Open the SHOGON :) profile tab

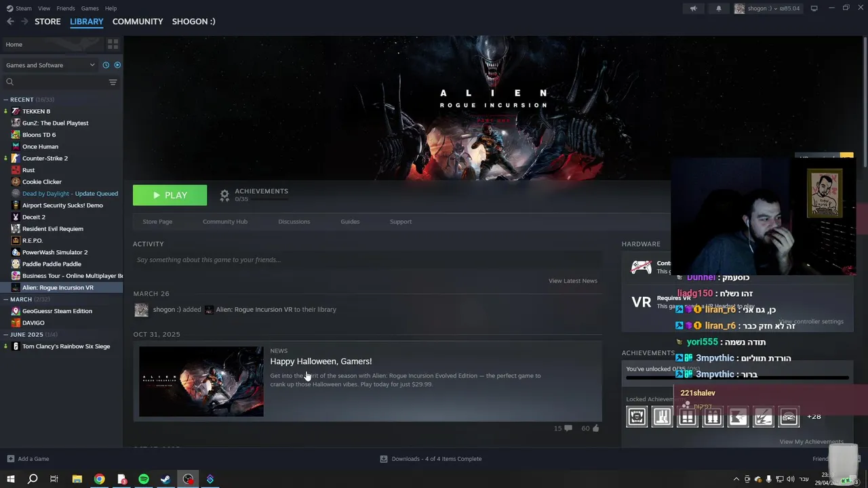tap(193, 22)
